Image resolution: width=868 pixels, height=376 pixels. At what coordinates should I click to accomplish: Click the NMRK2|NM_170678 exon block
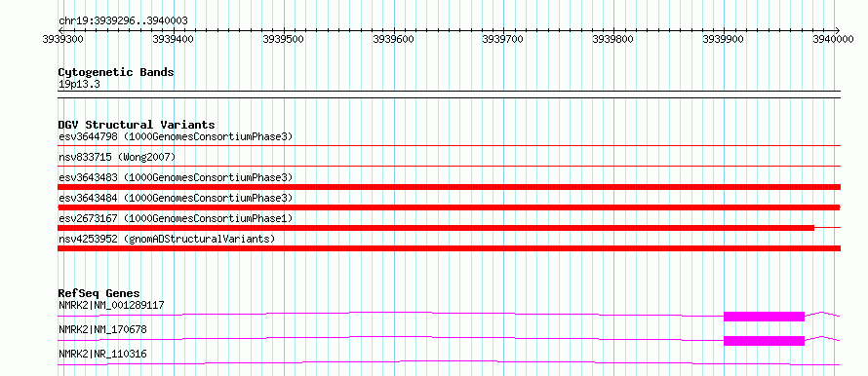coord(764,341)
